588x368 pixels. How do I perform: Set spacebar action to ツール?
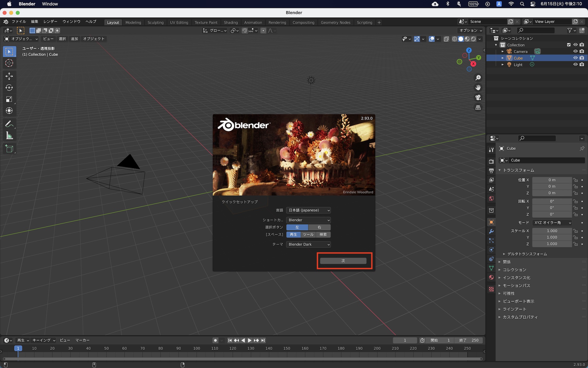pyautogui.click(x=308, y=235)
